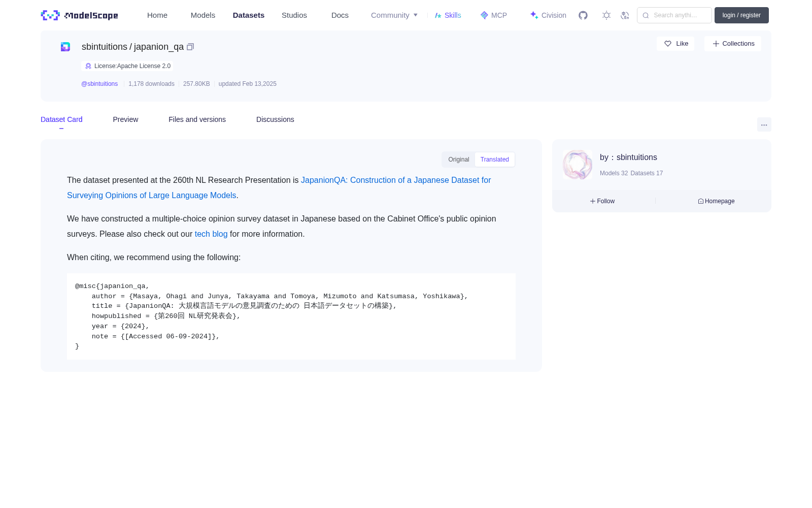The width and height of the screenshot is (812, 508).
Task: Toggle the light/dark theme sun icon
Action: pos(606,15)
